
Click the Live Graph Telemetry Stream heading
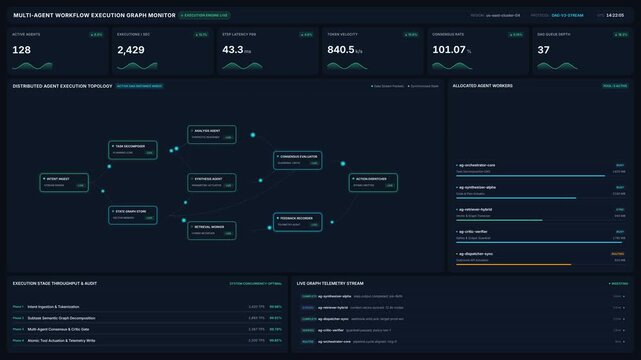pos(330,284)
